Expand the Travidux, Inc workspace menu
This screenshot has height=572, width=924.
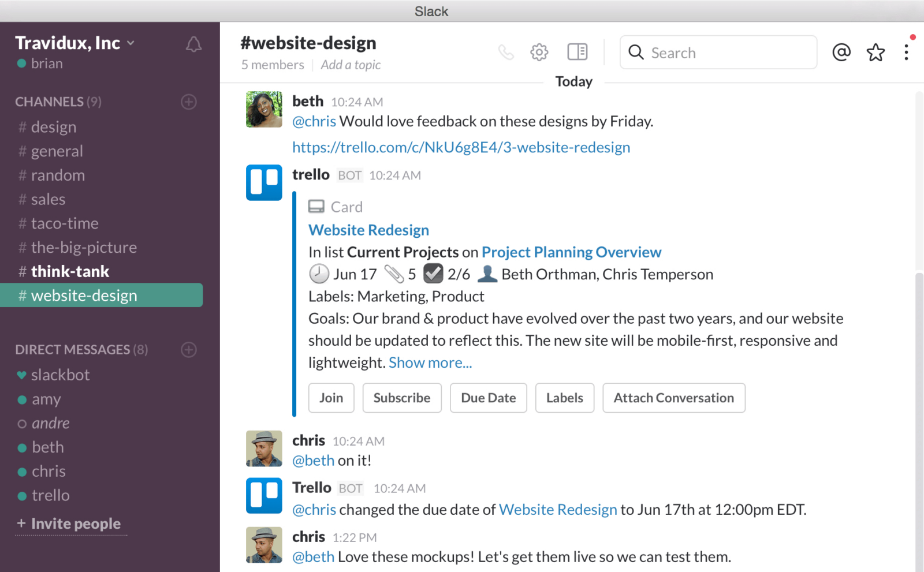[74, 42]
